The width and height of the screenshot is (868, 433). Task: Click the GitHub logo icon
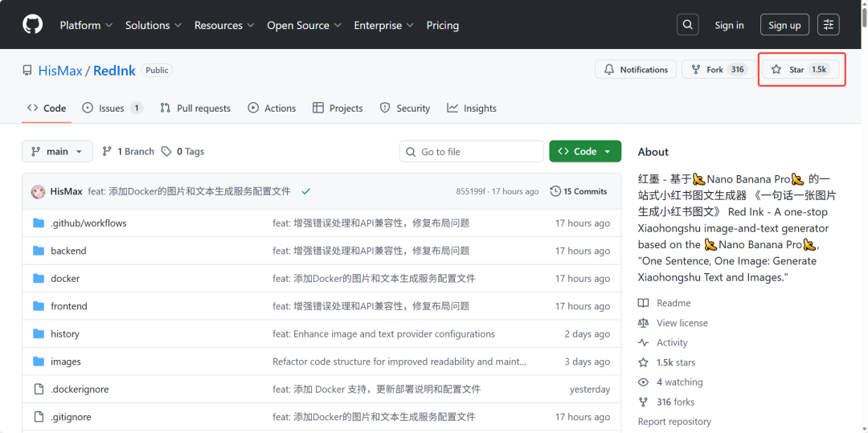(32, 25)
